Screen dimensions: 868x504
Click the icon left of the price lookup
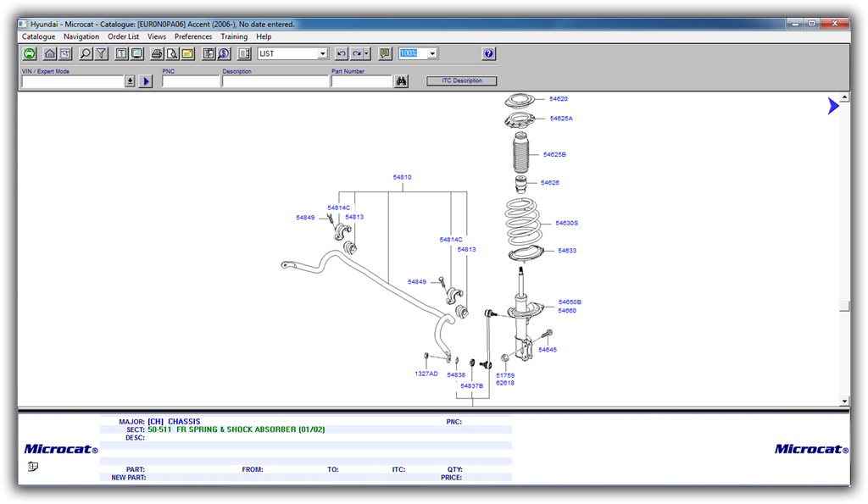(209, 53)
